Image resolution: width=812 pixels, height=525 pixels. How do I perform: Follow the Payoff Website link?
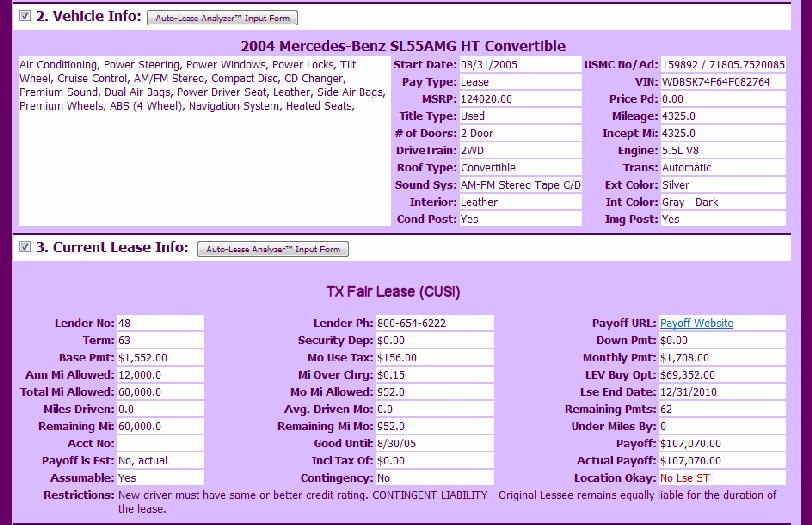pyautogui.click(x=697, y=323)
